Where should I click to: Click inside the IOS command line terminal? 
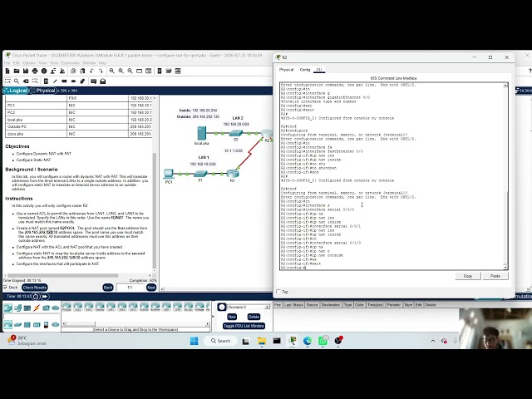(392, 176)
